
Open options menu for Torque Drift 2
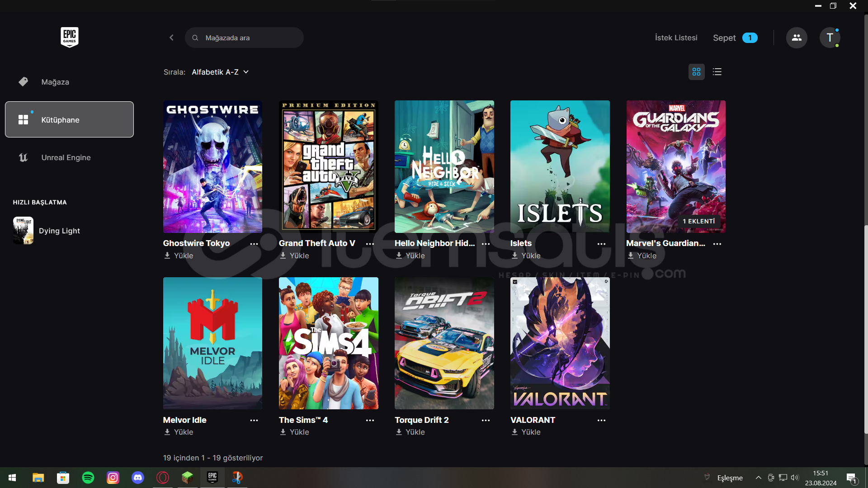[x=486, y=420]
